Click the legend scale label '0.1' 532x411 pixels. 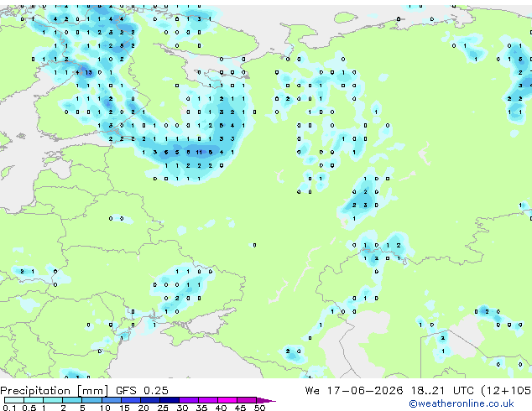click(9, 408)
